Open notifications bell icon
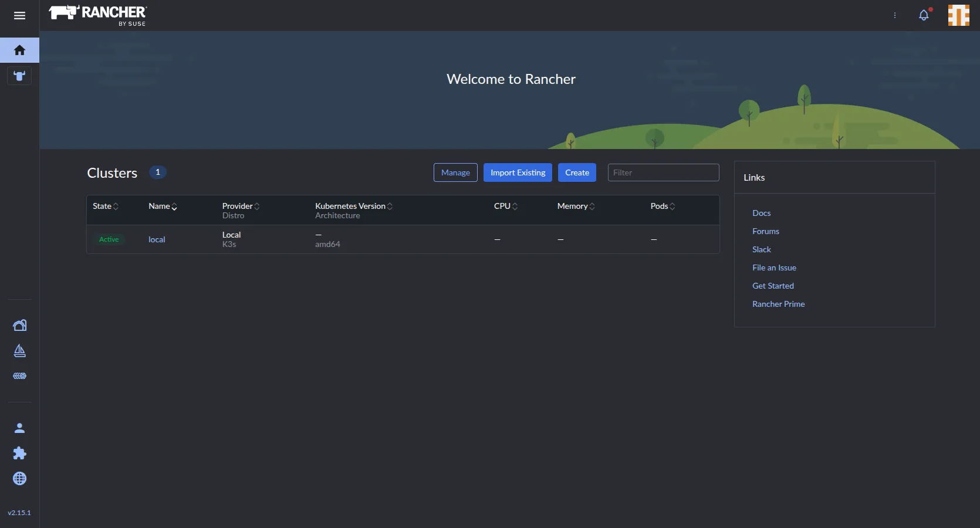The width and height of the screenshot is (980, 528). (x=924, y=15)
